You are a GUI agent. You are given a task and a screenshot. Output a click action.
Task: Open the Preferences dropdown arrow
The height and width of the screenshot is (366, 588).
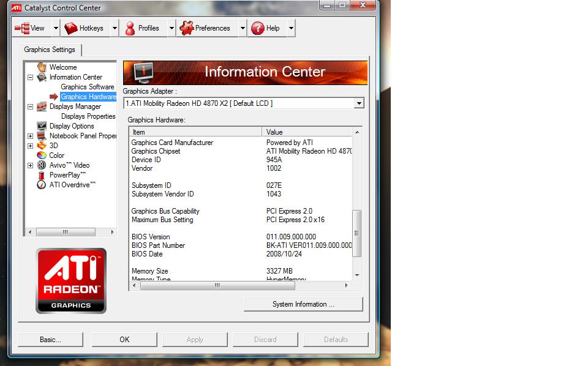pos(243,28)
